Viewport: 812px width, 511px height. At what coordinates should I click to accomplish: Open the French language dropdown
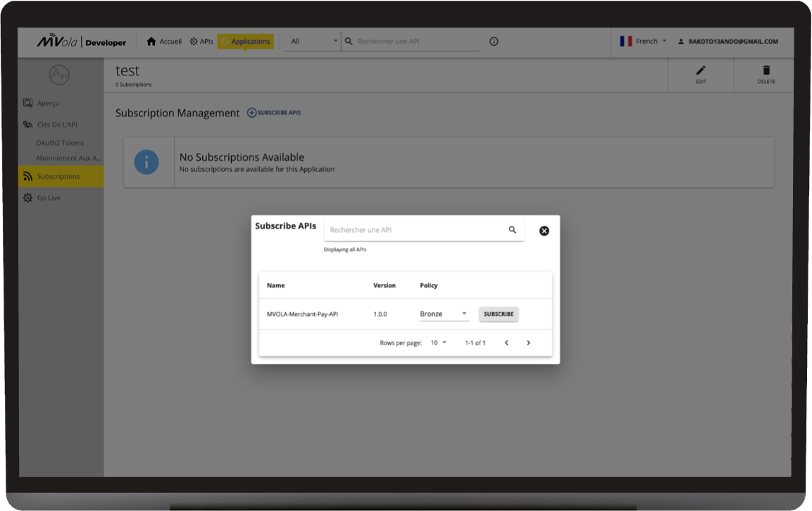644,42
